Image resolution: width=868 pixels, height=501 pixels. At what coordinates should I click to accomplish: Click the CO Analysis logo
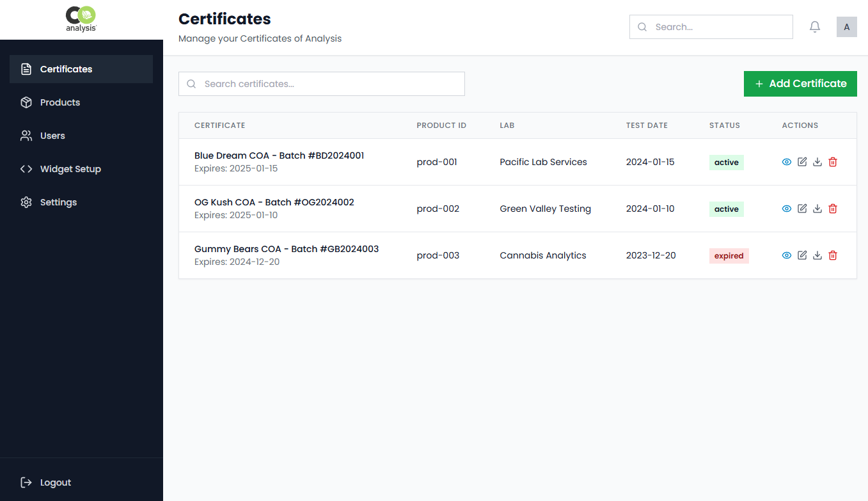click(x=81, y=19)
